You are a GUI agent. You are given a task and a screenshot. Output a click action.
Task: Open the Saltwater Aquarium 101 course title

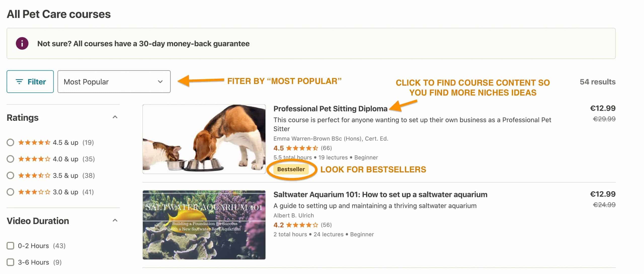click(380, 194)
